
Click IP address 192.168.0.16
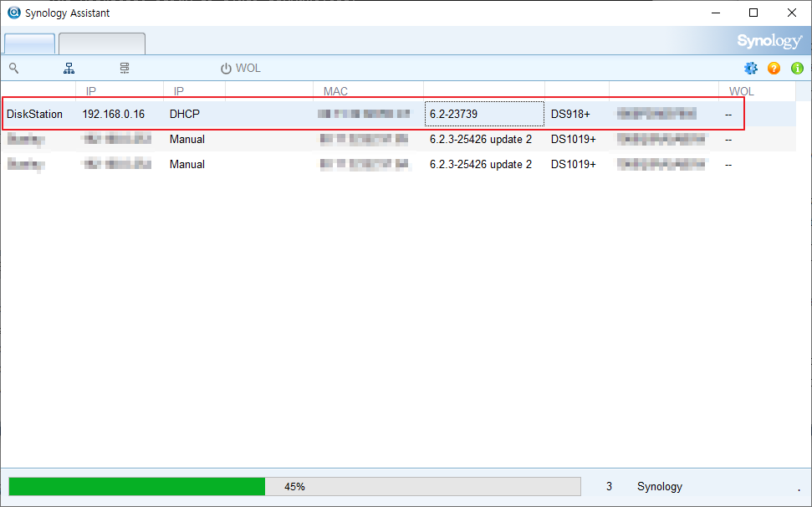114,114
